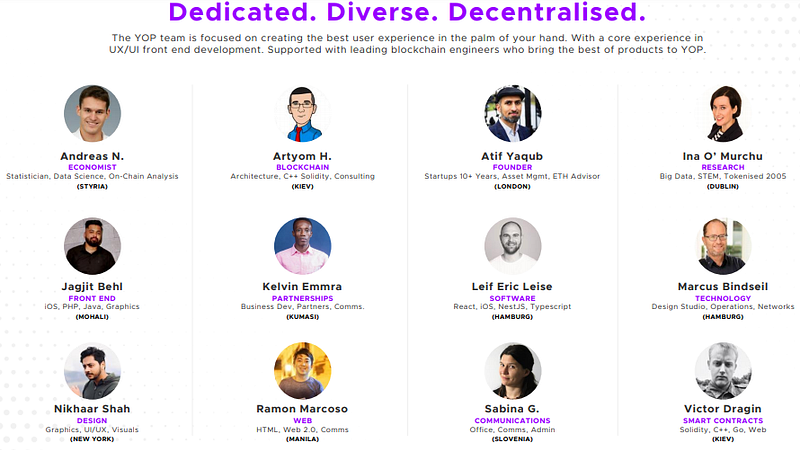Select Leif Eric Leise's grayscale photo
This screenshot has width=800, height=450.
[513, 246]
